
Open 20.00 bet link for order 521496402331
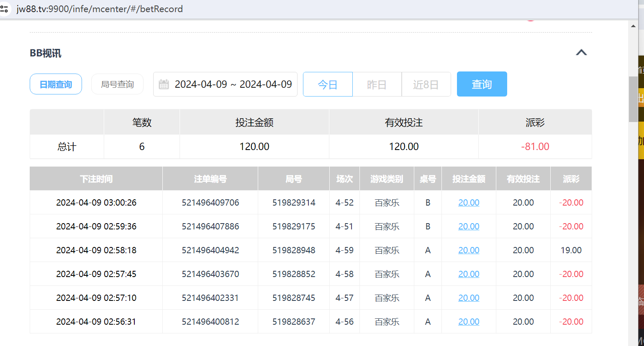click(x=469, y=298)
